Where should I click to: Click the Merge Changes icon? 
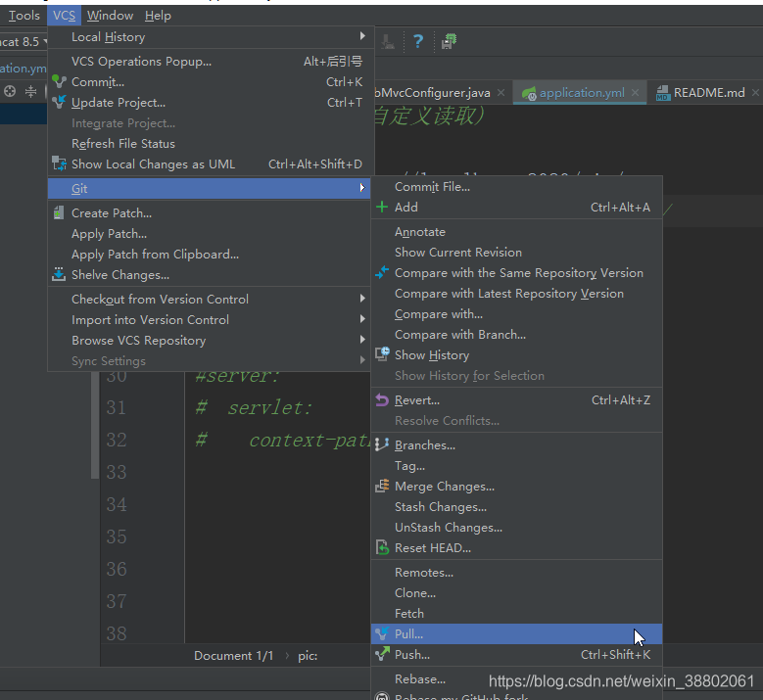tap(382, 486)
